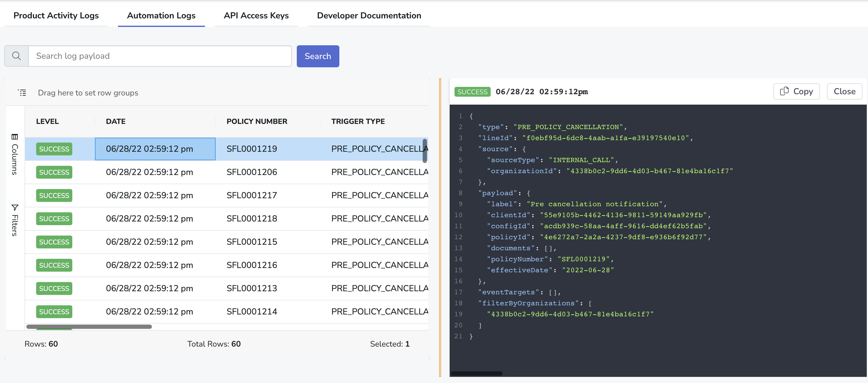
Task: Click the table's vertical scrollbar thumb
Action: point(425,151)
